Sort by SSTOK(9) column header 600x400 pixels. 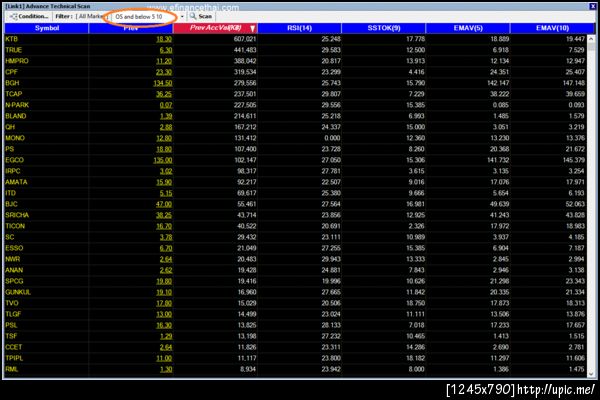coord(384,28)
